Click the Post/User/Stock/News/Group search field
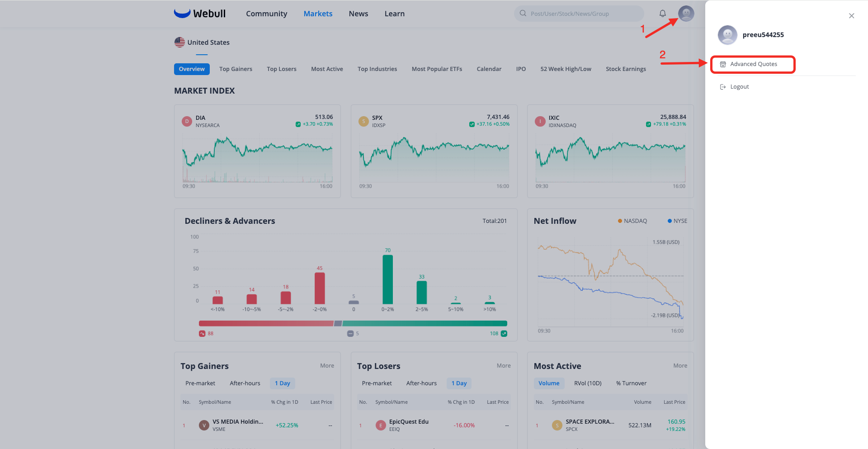Image resolution: width=868 pixels, height=449 pixels. click(579, 14)
